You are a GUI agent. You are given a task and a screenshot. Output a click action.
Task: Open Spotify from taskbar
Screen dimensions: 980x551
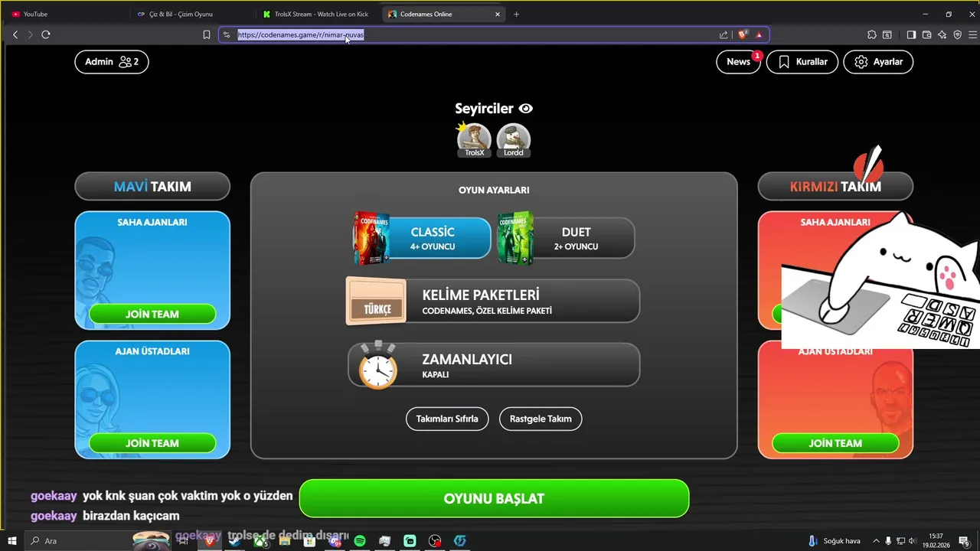click(360, 541)
